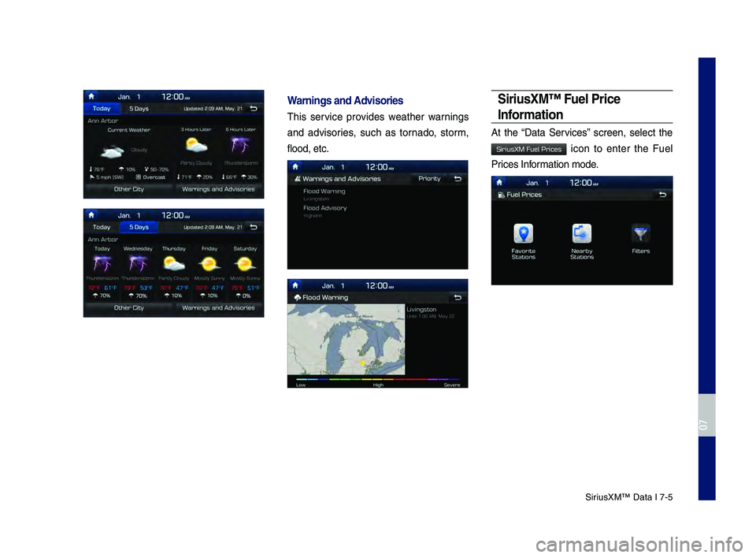Tap Warnings and Advisories on 5 Days screen

pyautogui.click(x=218, y=308)
